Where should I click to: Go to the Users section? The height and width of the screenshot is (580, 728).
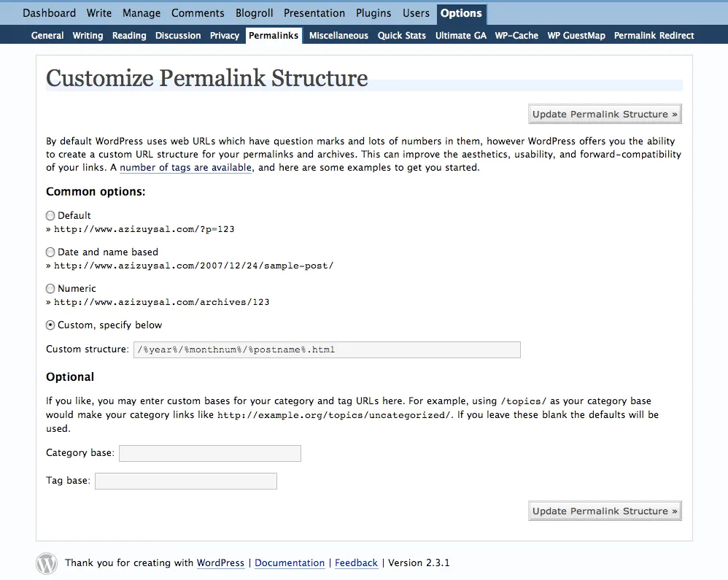click(416, 13)
